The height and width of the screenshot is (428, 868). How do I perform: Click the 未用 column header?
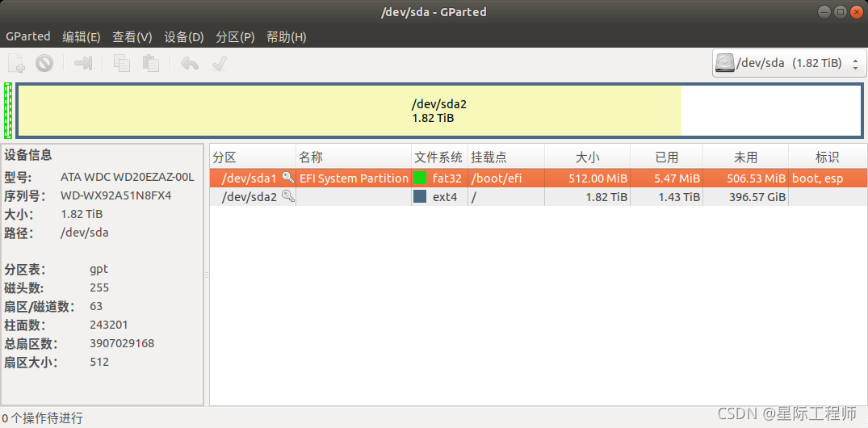click(x=745, y=157)
